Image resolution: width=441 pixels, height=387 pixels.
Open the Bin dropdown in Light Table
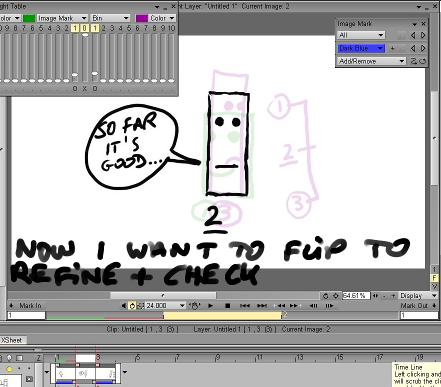(x=110, y=18)
